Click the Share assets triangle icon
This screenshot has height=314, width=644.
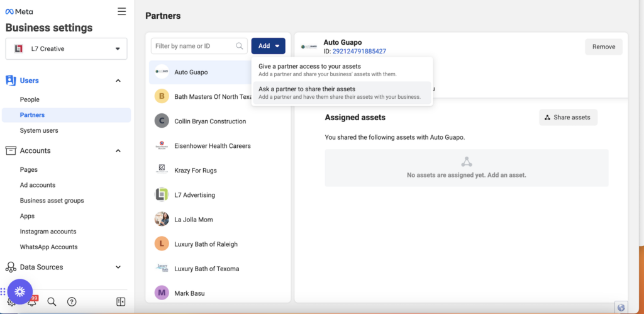click(x=547, y=118)
